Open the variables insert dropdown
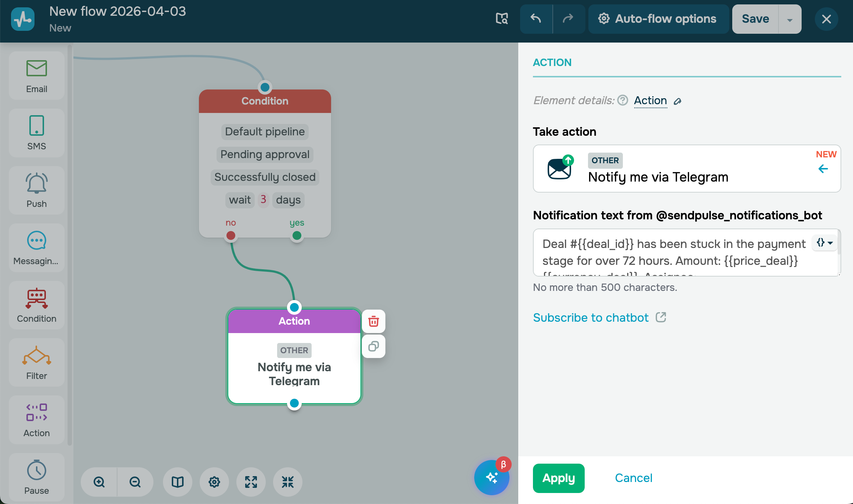 pyautogui.click(x=824, y=243)
